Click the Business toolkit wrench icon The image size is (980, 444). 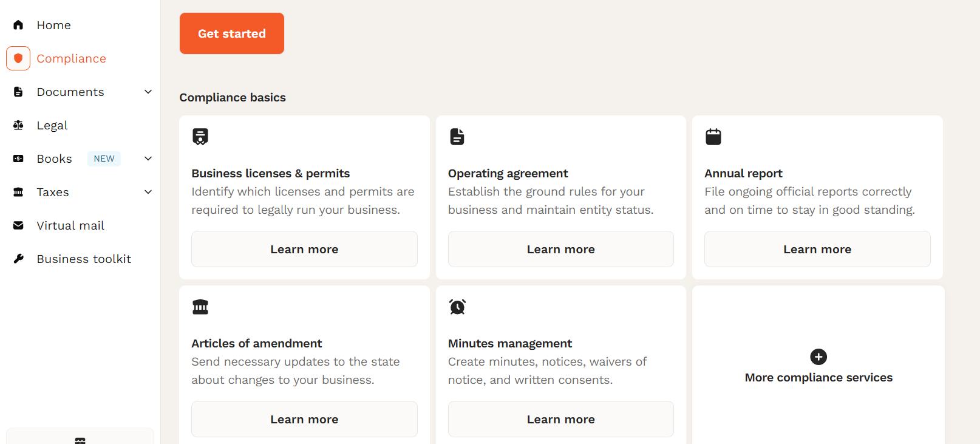(18, 259)
